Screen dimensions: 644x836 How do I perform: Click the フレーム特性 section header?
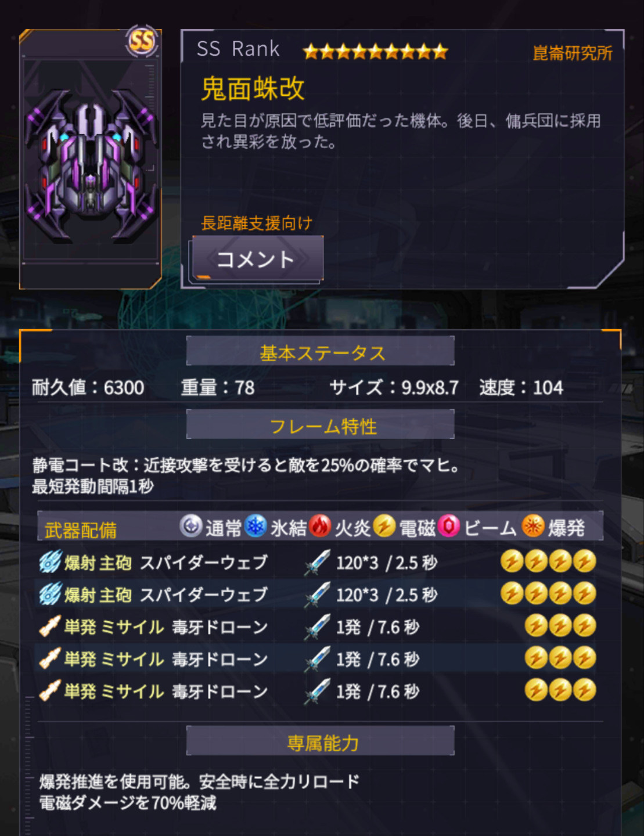point(321,425)
